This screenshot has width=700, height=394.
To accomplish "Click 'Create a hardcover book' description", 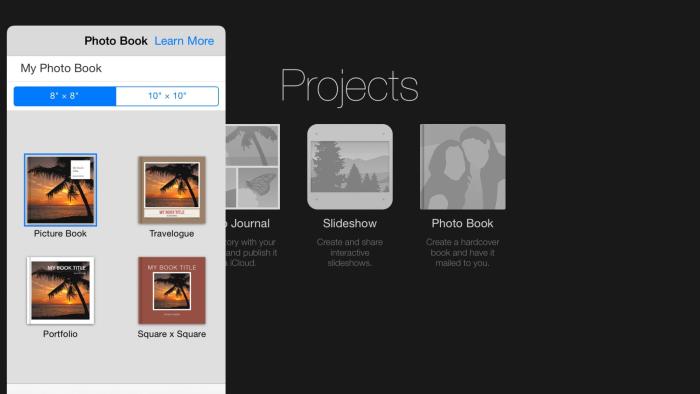I will pos(462,253).
